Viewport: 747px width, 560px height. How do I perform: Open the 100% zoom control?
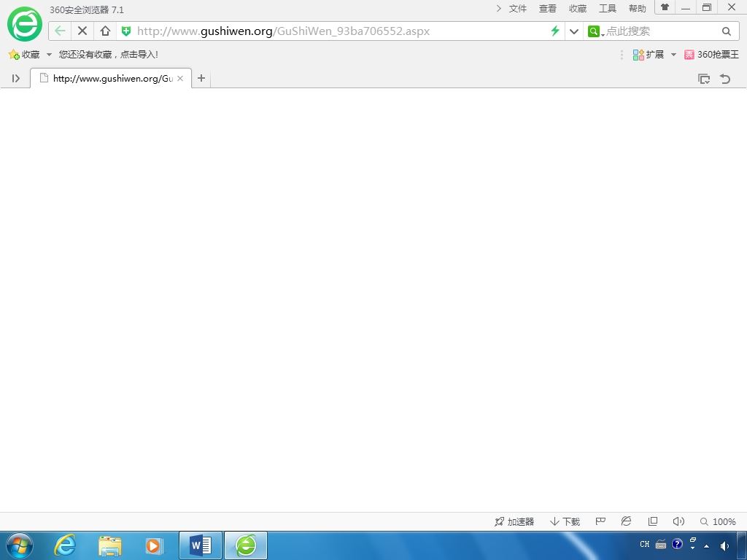pyautogui.click(x=718, y=522)
